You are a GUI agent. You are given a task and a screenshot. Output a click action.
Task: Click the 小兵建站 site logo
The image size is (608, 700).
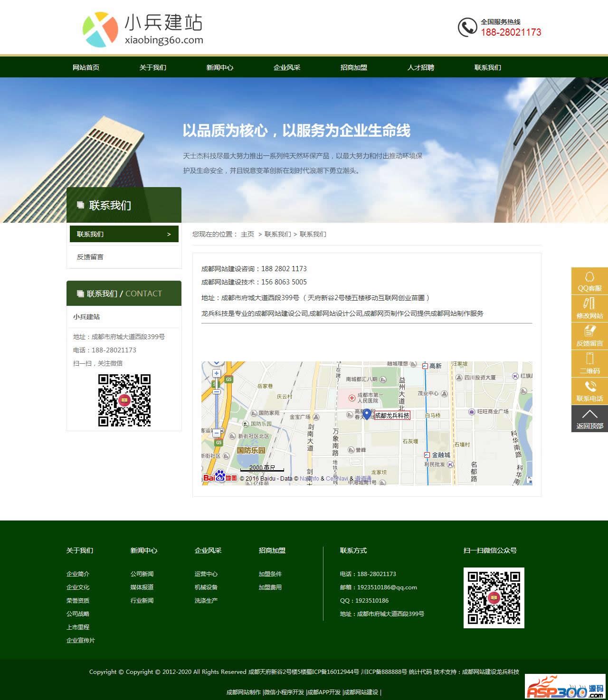pos(142,29)
